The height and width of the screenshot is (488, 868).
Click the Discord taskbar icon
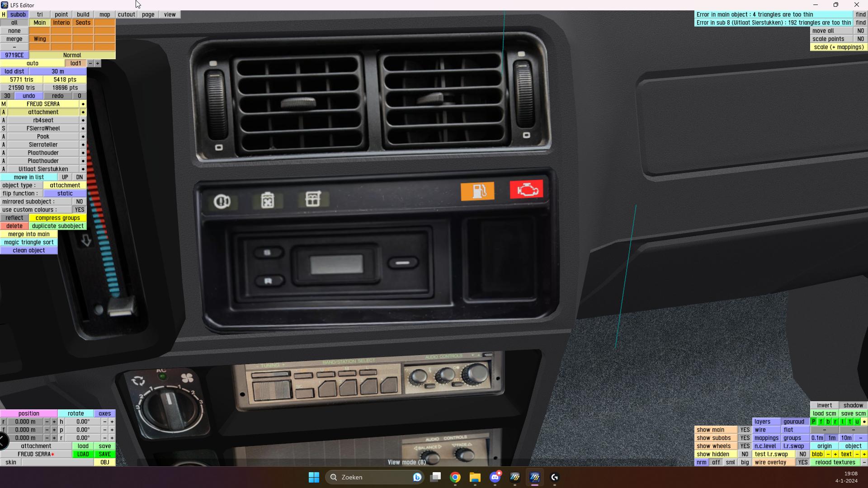click(x=495, y=477)
